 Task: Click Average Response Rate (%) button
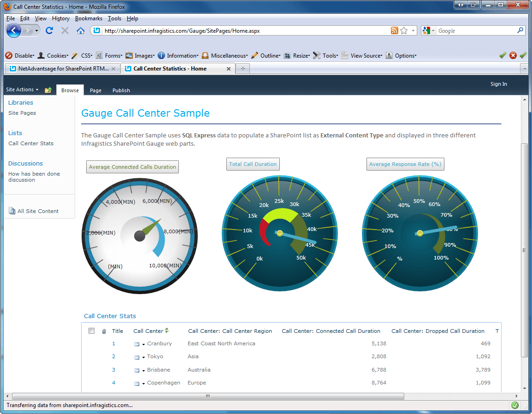(405, 164)
